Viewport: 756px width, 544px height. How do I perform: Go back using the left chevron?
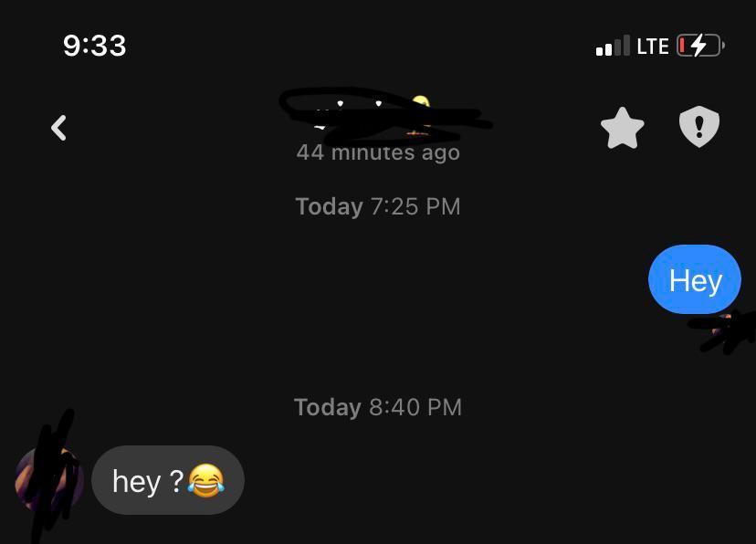click(x=58, y=128)
